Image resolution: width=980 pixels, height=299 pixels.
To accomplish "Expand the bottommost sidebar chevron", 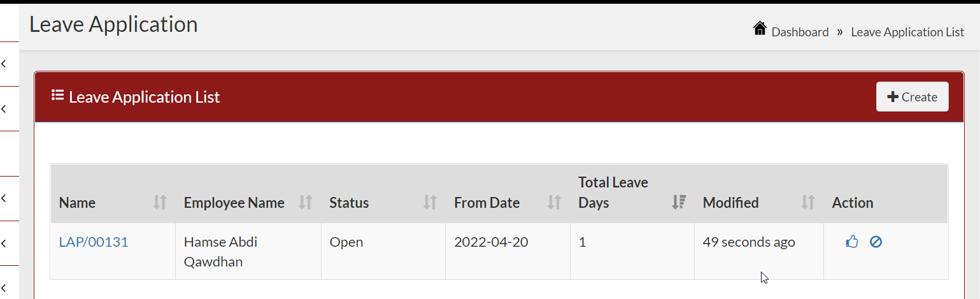I will [4, 288].
